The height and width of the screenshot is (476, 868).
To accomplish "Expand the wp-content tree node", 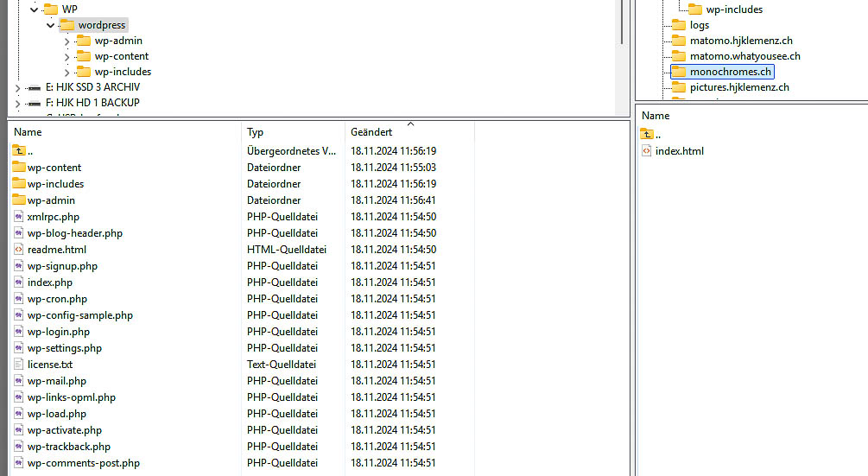I will pos(67,56).
